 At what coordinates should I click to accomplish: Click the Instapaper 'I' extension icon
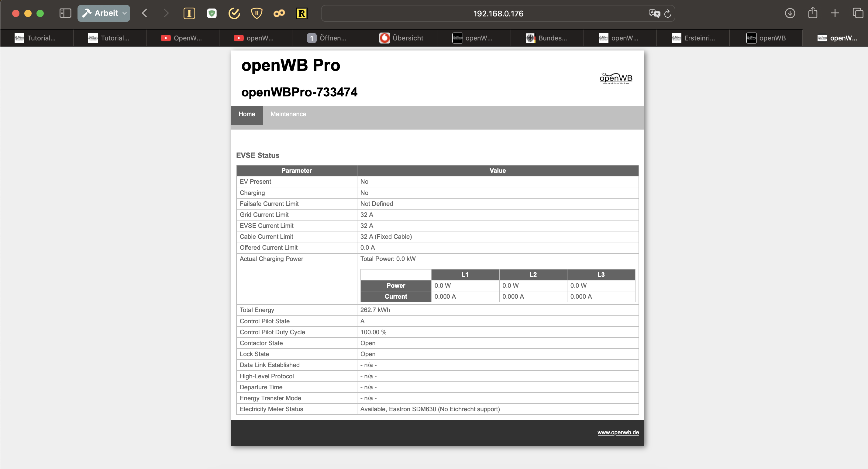(189, 13)
